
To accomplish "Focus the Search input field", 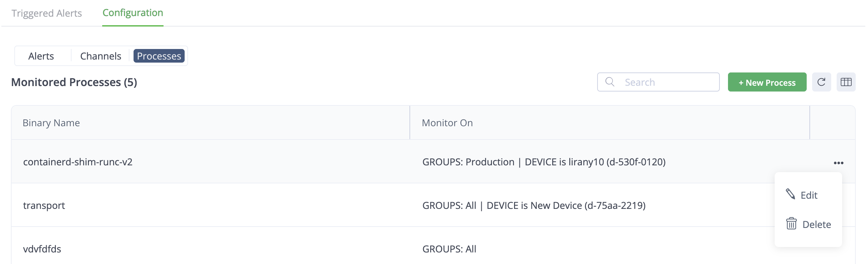I will point(668,82).
